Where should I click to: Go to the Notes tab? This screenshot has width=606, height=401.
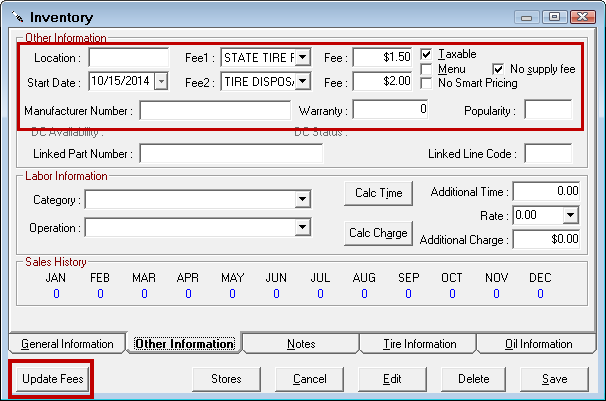pyautogui.click(x=301, y=344)
